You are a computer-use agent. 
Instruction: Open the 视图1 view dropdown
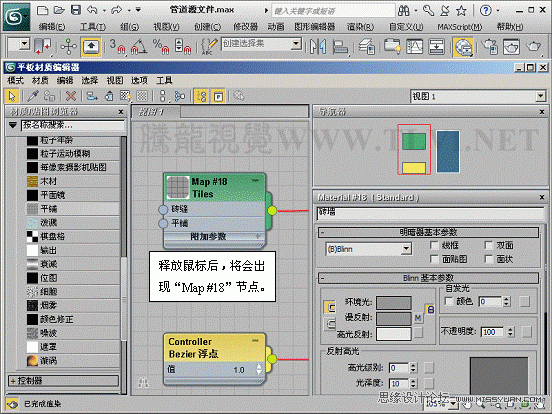pyautogui.click(x=478, y=96)
